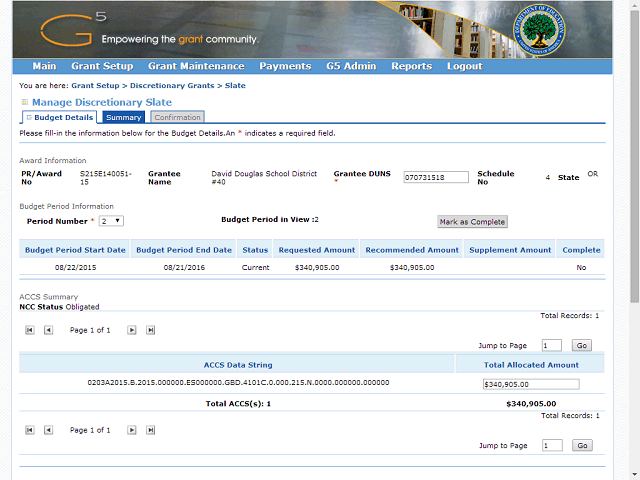Click the start date 08/22/2015 cell
This screenshot has width=640, height=480.
point(76,267)
